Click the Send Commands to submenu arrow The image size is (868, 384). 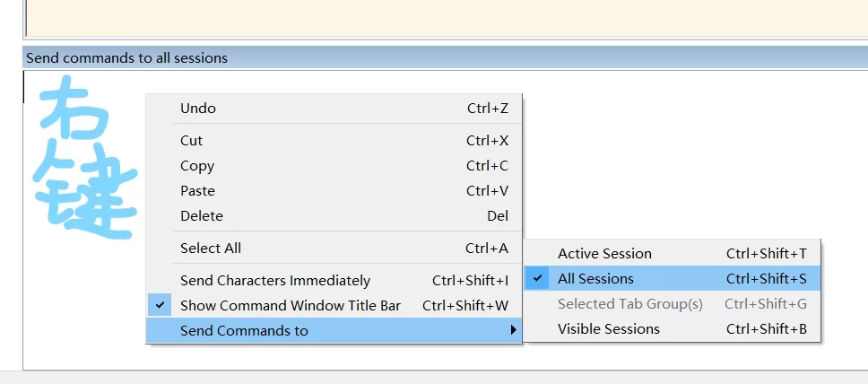coord(513,331)
